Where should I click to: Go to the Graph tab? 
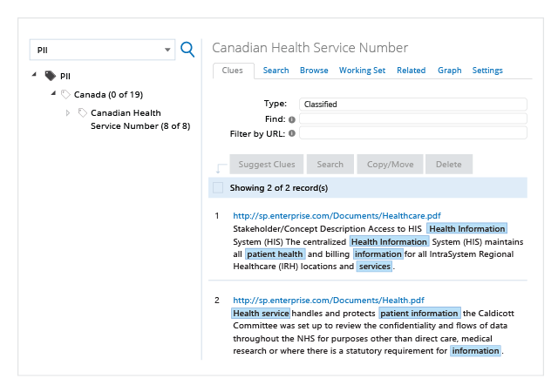point(450,71)
